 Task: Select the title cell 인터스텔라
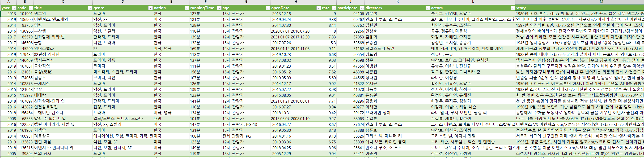[x=63, y=49]
